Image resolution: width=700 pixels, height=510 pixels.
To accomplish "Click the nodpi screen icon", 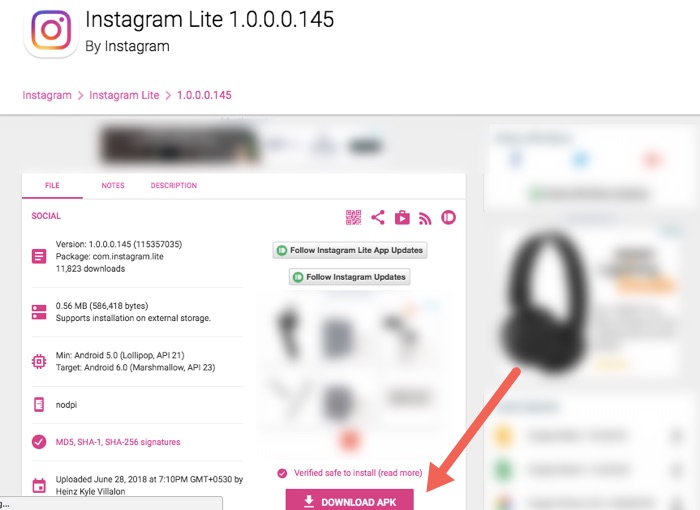I will (39, 405).
